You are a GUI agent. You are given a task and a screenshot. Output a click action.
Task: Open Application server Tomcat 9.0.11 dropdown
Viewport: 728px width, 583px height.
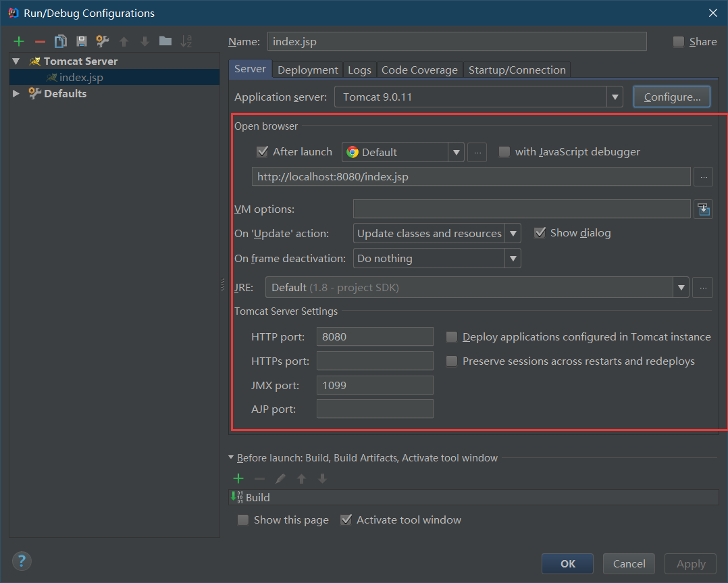click(478, 97)
